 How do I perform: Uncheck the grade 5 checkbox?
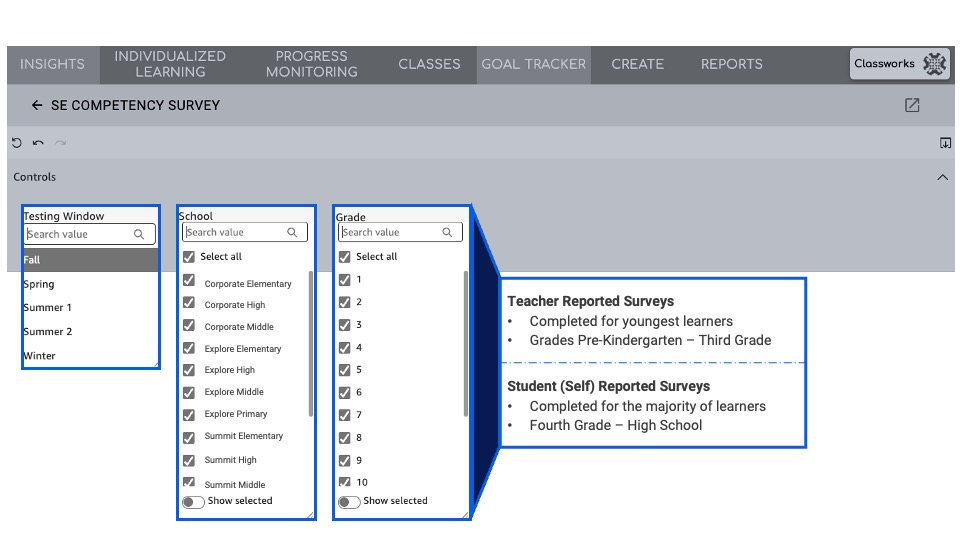(345, 370)
